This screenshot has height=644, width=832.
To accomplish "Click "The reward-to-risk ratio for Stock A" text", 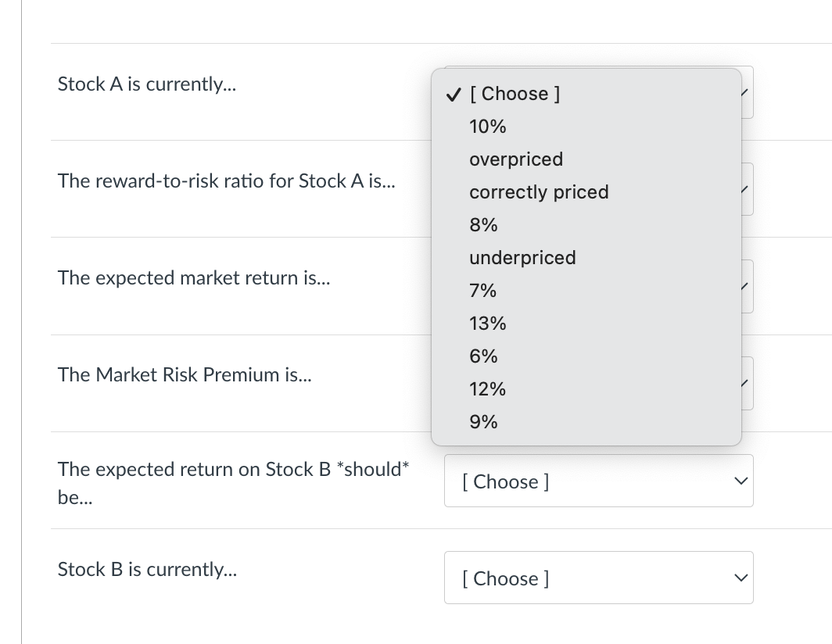I will tap(227, 181).
